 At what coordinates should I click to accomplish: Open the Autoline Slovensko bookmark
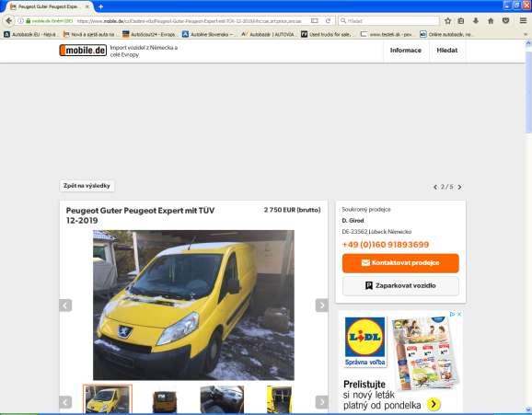point(208,34)
